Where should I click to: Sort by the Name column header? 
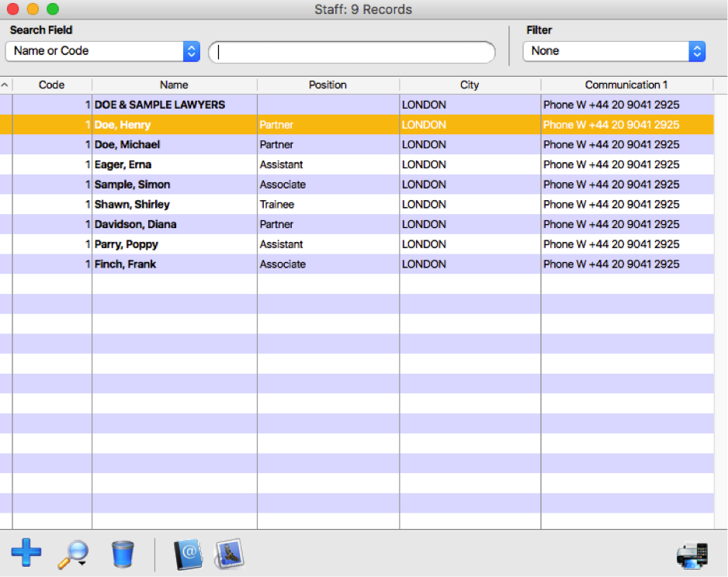coord(174,85)
